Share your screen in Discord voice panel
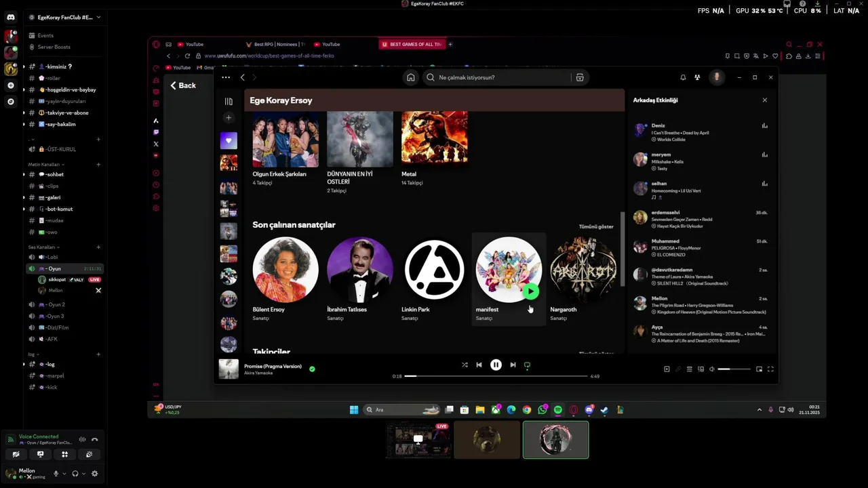Viewport: 868px width, 488px height. 40,455
